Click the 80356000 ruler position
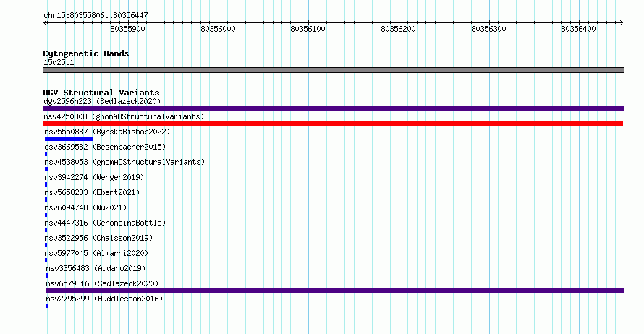The width and height of the screenshot is (644, 334). pos(218,29)
